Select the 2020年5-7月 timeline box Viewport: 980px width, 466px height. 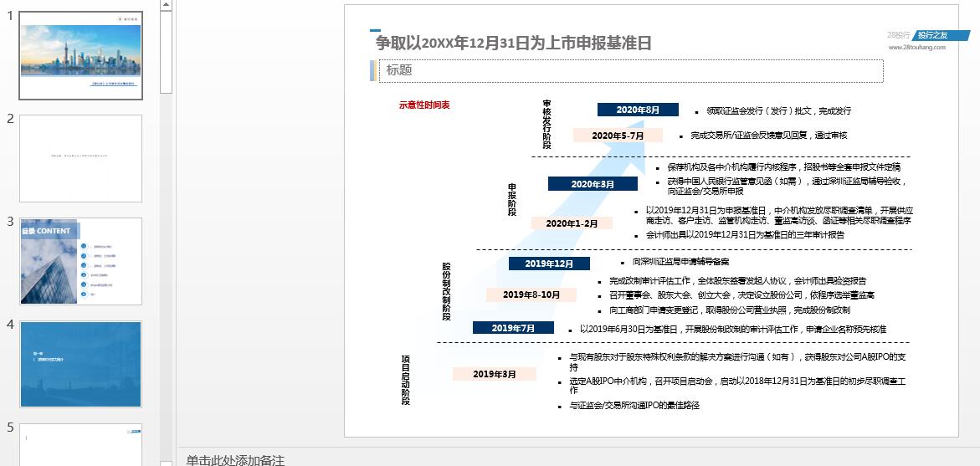point(618,135)
